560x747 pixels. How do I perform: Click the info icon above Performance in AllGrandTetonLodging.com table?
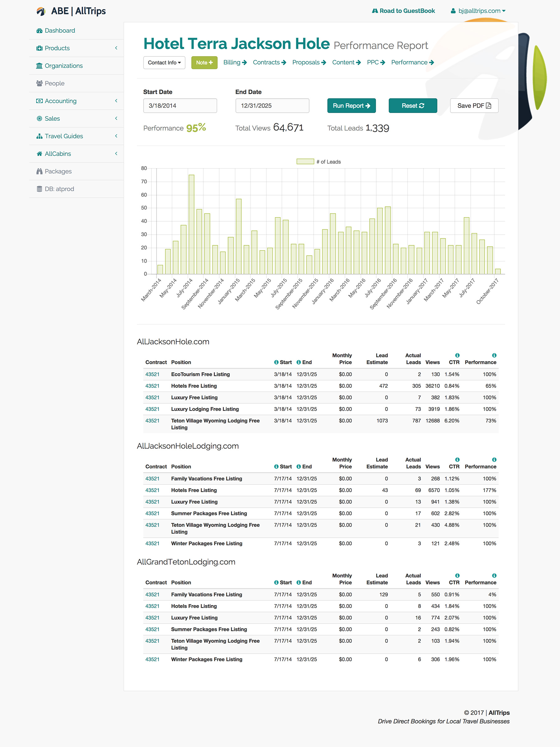point(494,576)
